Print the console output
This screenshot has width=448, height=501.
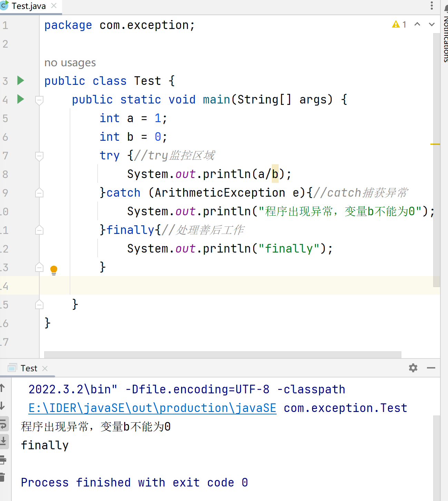click(3, 460)
